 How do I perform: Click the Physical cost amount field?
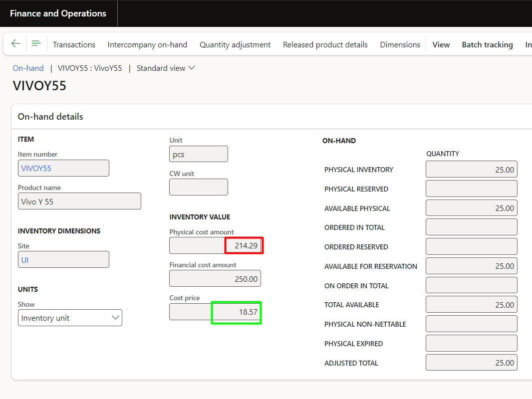coord(215,246)
